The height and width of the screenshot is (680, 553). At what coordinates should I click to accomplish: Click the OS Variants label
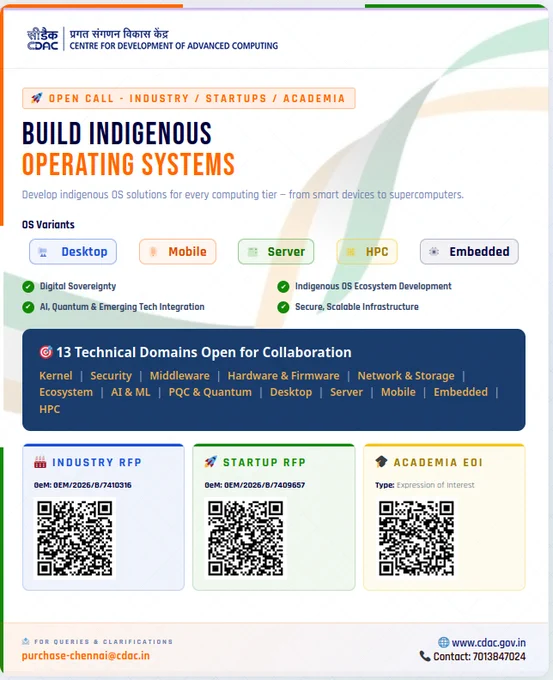point(48,225)
